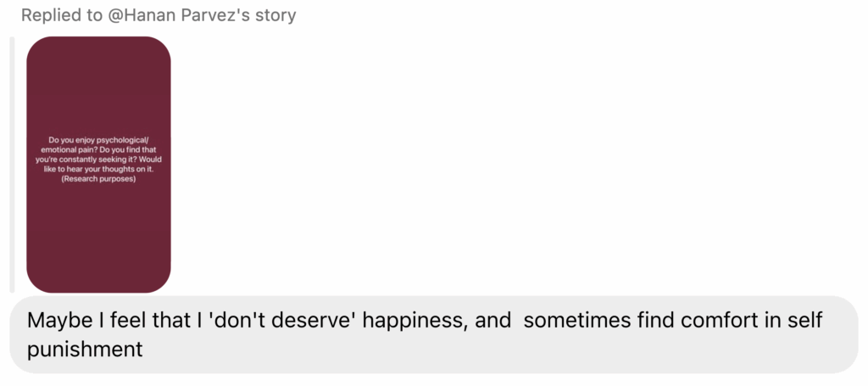868x386 pixels.
Task: Click "(Research purposes)" text in story
Action: pyautogui.click(x=99, y=179)
